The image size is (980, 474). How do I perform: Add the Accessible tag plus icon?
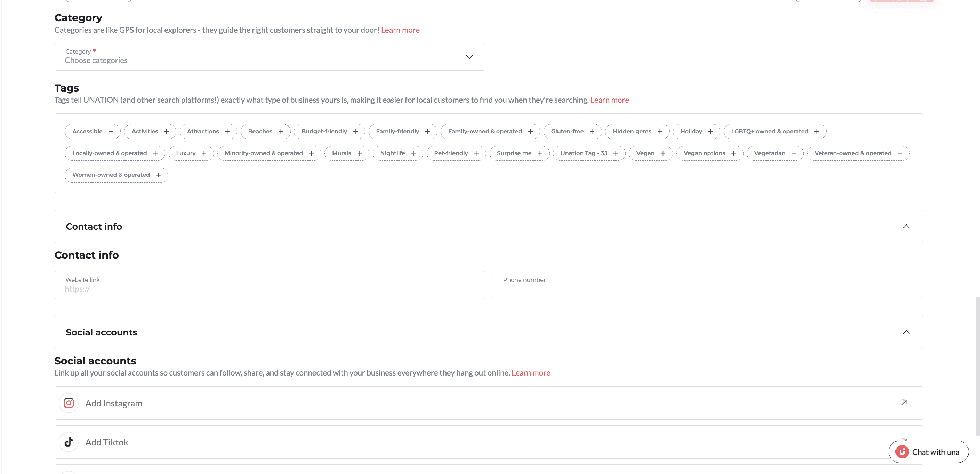[111, 131]
